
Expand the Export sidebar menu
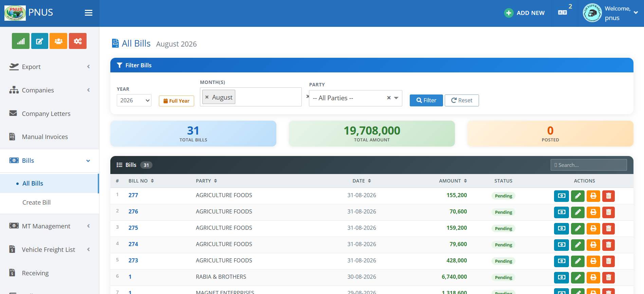[50, 67]
